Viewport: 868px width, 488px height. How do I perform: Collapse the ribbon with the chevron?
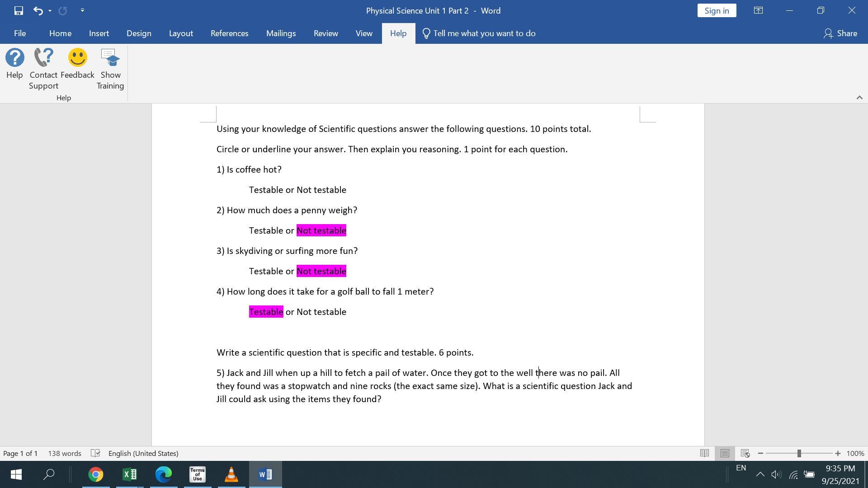pyautogui.click(x=859, y=98)
